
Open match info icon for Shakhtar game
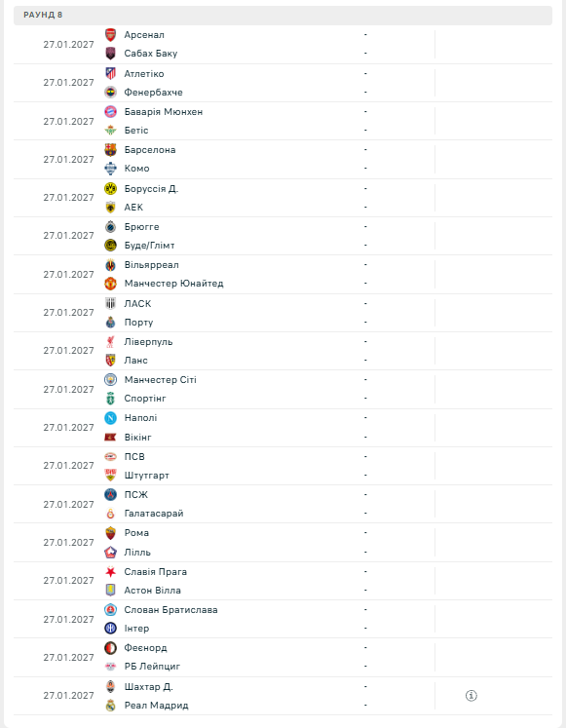click(471, 696)
